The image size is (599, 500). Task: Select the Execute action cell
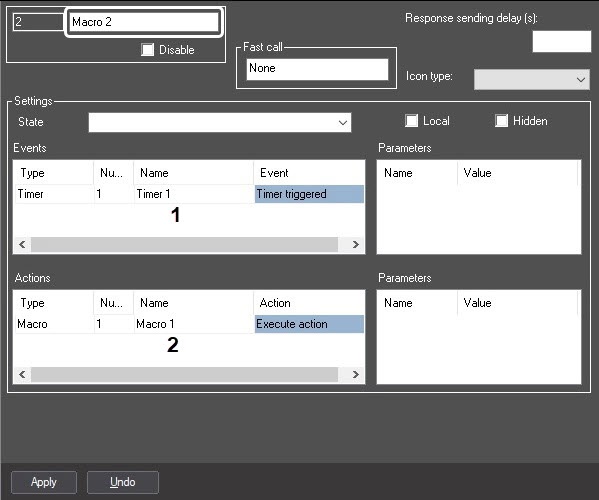309,324
